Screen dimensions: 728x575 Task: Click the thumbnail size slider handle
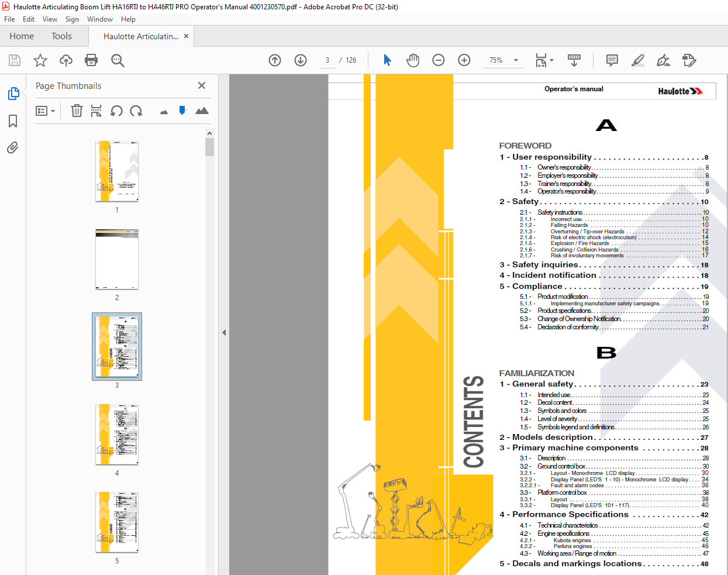(x=182, y=110)
